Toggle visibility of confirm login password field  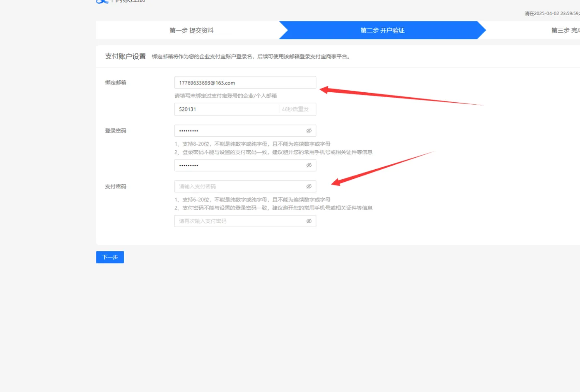click(x=309, y=166)
